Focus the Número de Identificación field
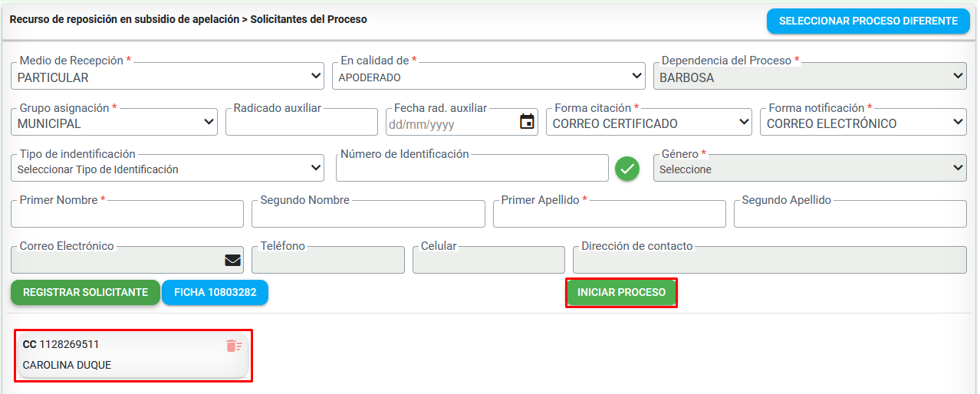This screenshot has width=980, height=394. (x=472, y=169)
